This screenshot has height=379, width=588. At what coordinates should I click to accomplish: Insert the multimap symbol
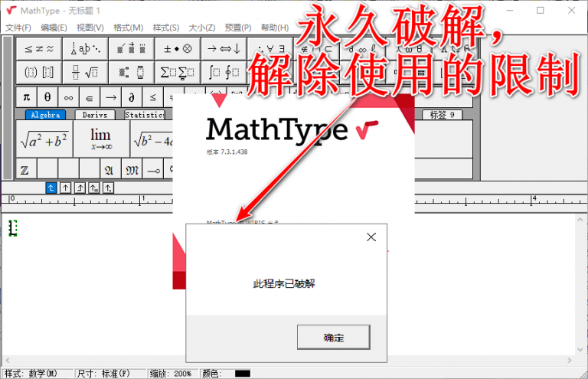(152, 168)
